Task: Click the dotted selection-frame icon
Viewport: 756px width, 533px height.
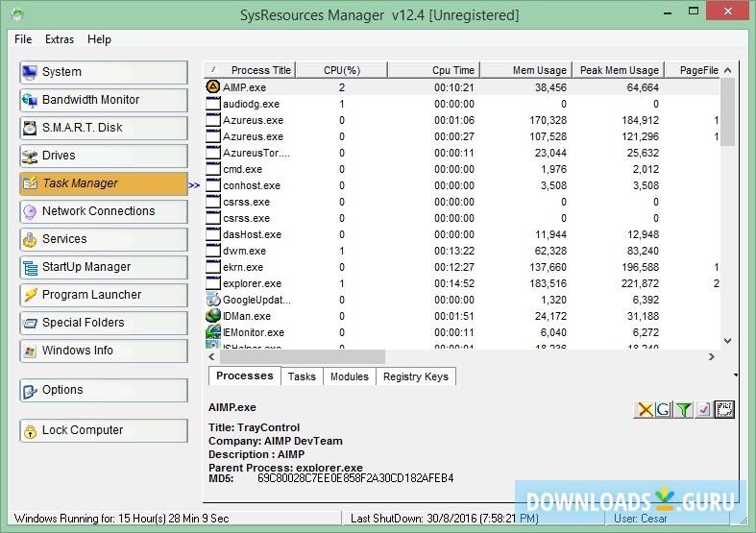Action: [x=724, y=410]
